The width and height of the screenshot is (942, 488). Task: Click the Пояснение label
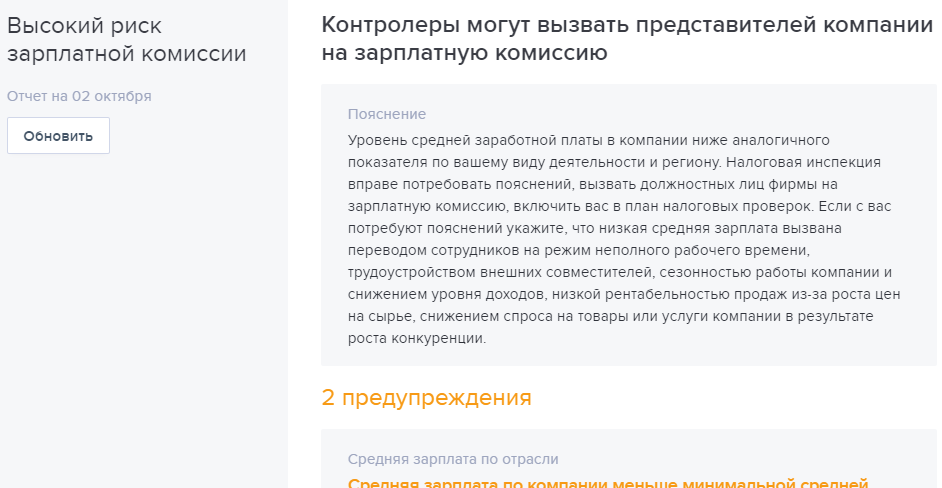(x=387, y=114)
